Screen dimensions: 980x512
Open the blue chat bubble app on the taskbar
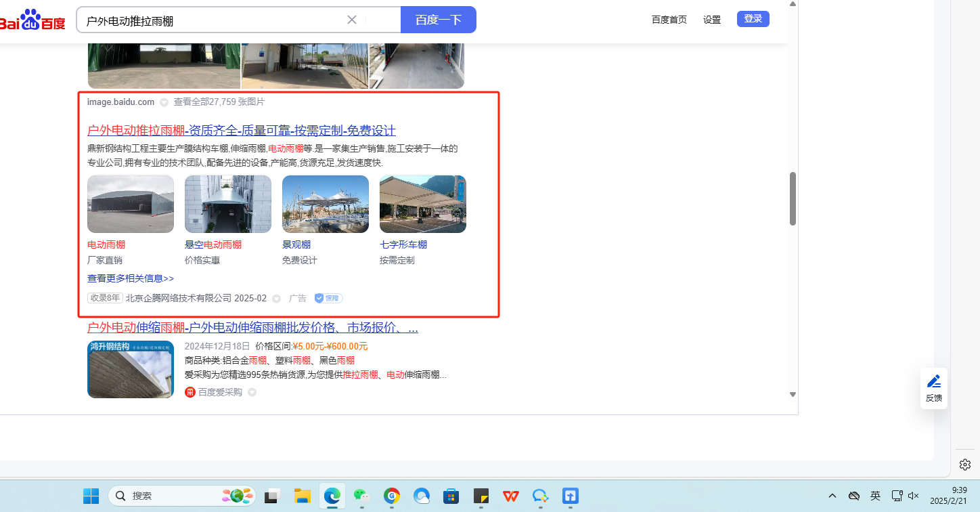(540, 496)
